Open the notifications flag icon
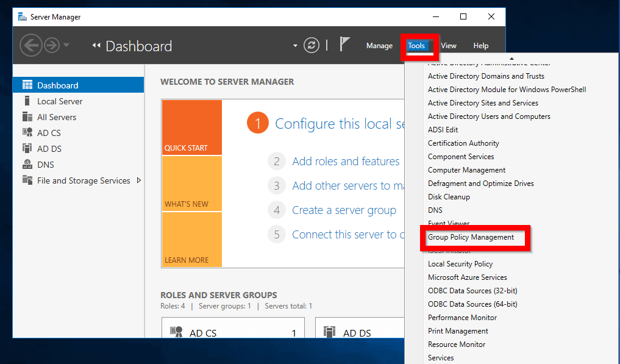The image size is (620, 364). (x=344, y=44)
